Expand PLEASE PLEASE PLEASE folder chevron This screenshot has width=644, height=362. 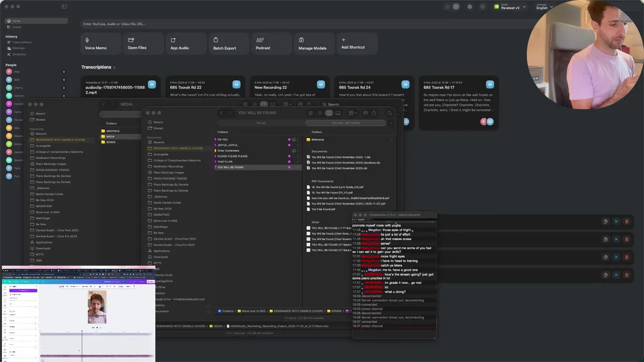pos(297,156)
